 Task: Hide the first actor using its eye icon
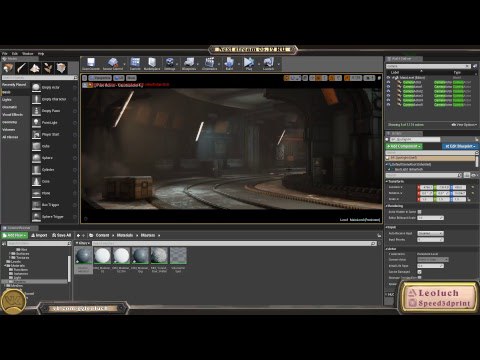[x=388, y=82]
